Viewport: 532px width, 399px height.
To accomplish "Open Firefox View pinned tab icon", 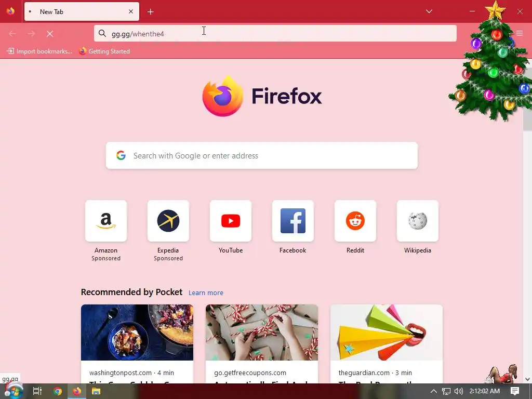I will [x=10, y=11].
